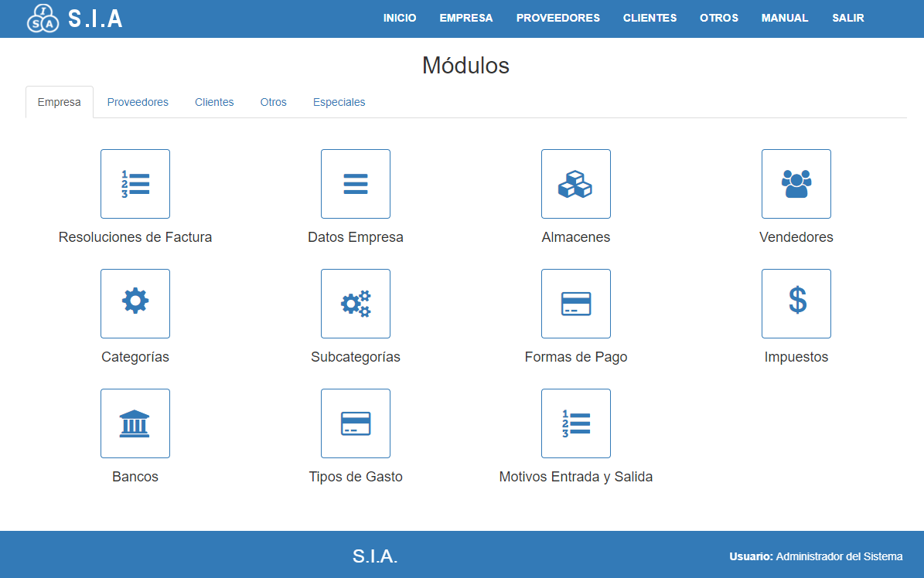Select the Impuestos dollar sign icon
This screenshot has height=578, width=924.
[796, 304]
